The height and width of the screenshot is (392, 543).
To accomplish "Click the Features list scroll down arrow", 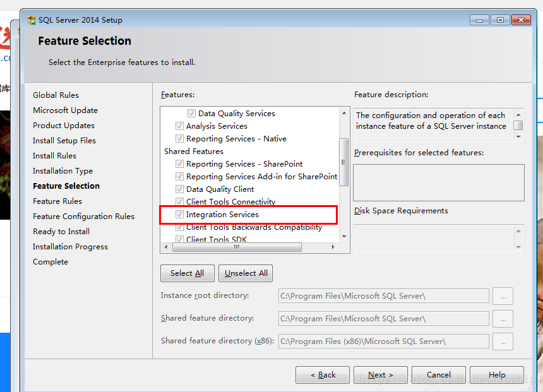I will coord(344,237).
